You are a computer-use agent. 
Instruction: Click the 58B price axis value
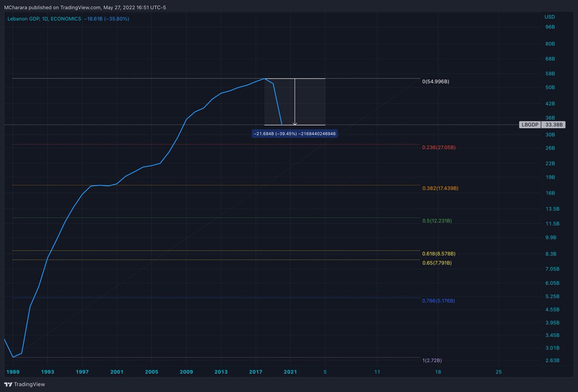[x=550, y=74]
